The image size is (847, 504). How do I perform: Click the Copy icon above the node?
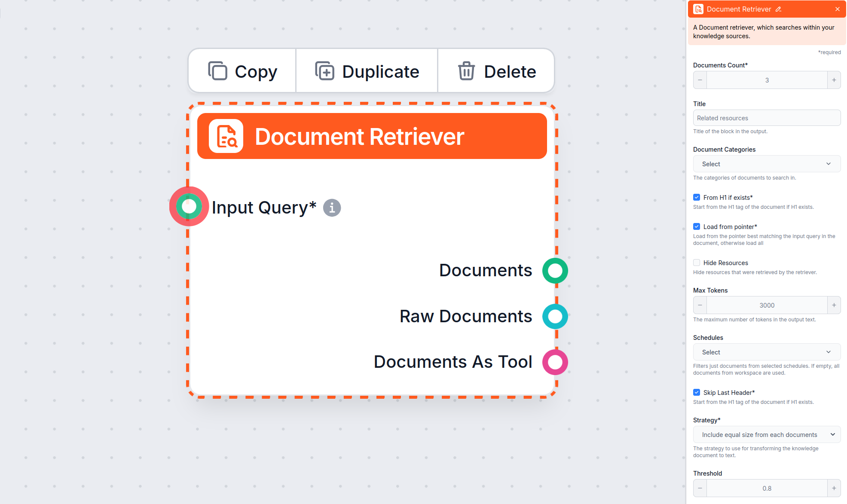pyautogui.click(x=218, y=71)
